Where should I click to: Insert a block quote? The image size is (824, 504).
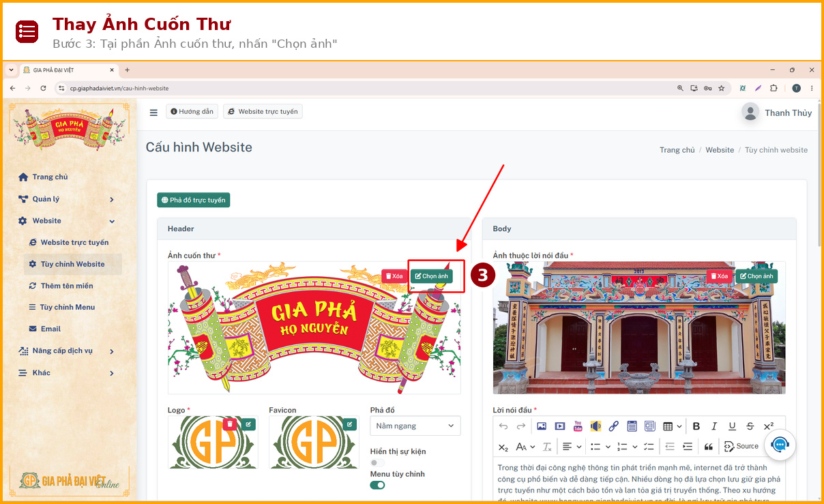pyautogui.click(x=709, y=447)
